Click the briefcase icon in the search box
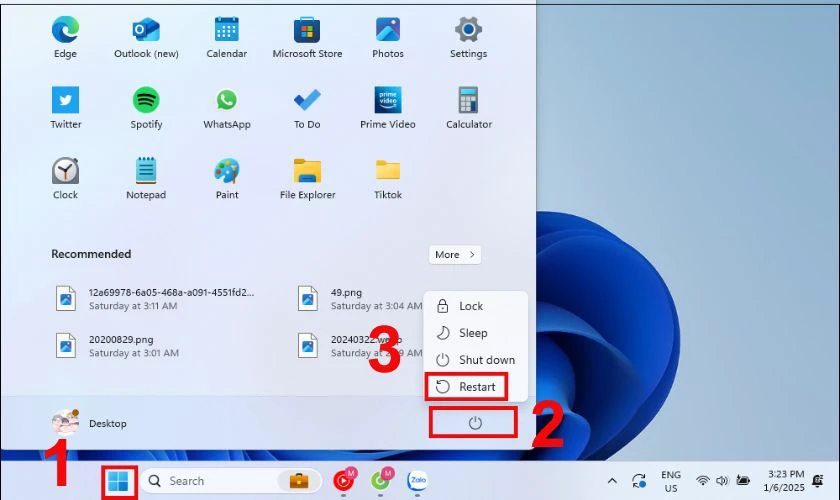Image resolution: width=840 pixels, height=500 pixels. tap(299, 481)
